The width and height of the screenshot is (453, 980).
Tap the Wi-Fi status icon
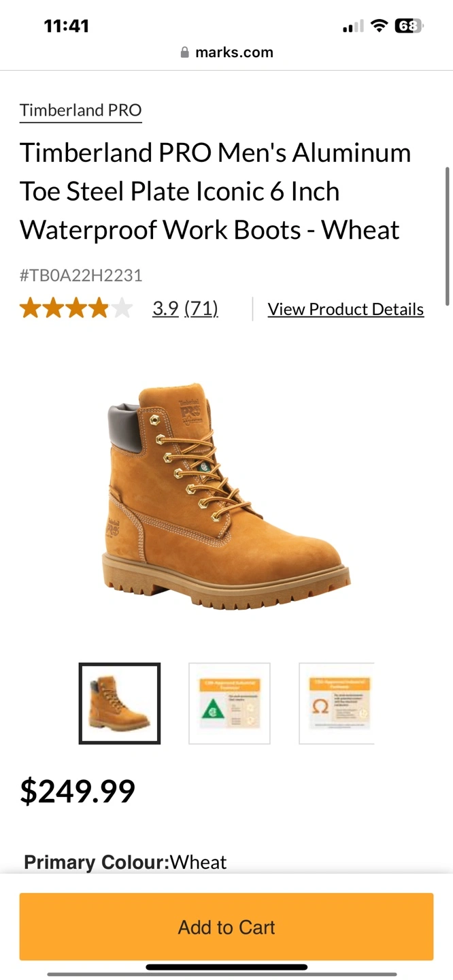[x=380, y=26]
